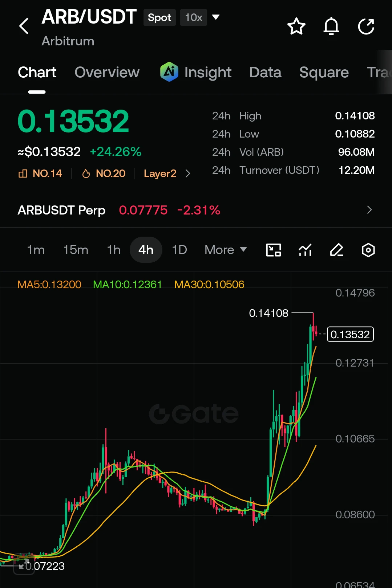Tap the ARB/USDT pair title

(x=89, y=17)
